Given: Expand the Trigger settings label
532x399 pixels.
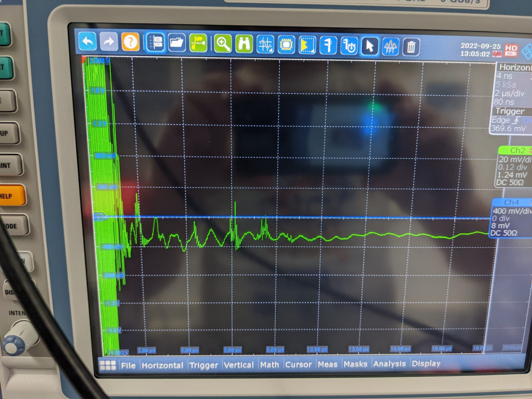Looking at the screenshot, I should coord(510,111).
